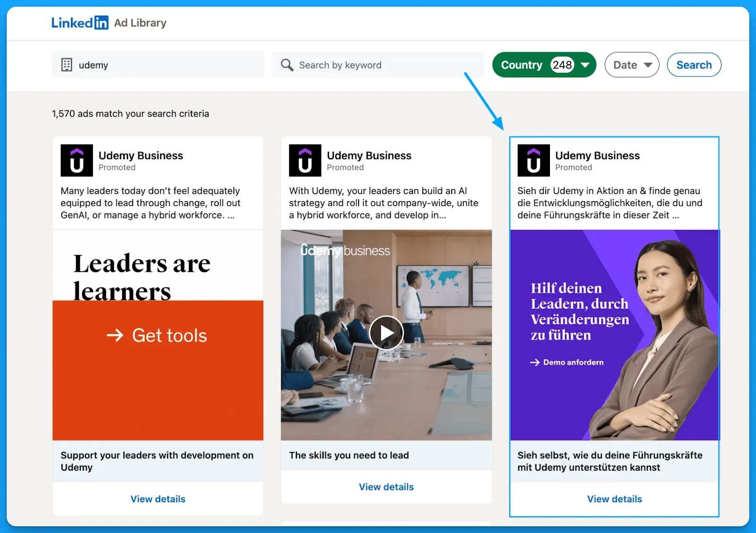Click the magnifying glass search icon
Screen dimensions: 756x533
click(287, 65)
